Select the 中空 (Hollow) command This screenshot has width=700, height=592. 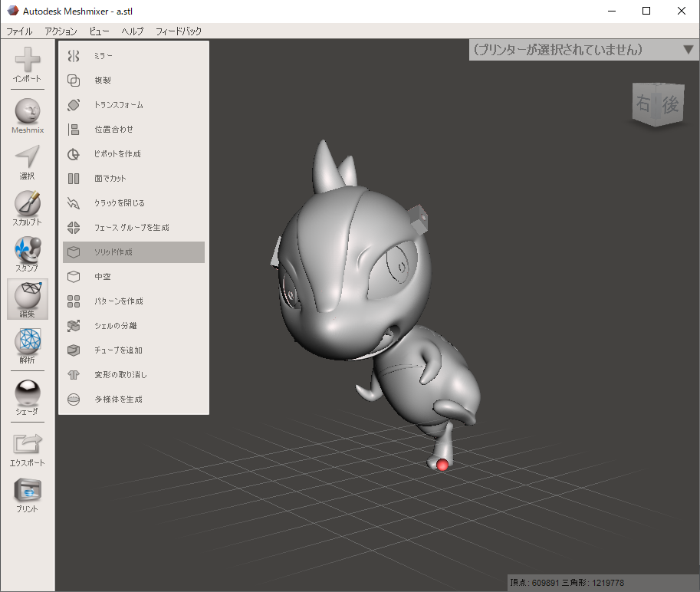tap(133, 277)
